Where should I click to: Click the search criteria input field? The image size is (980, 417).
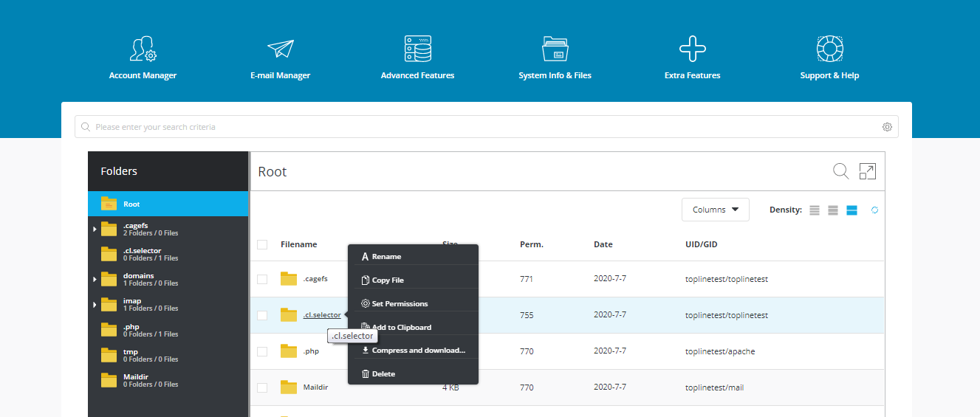click(487, 127)
